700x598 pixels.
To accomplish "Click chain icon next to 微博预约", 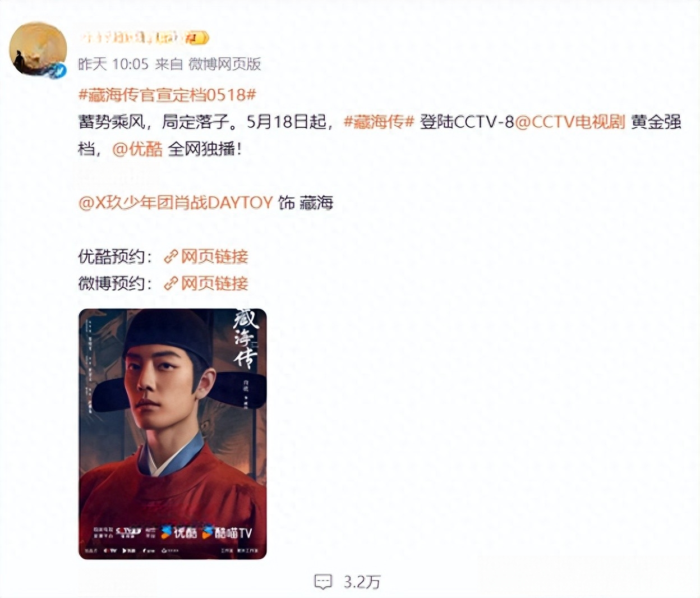I will pyautogui.click(x=171, y=284).
